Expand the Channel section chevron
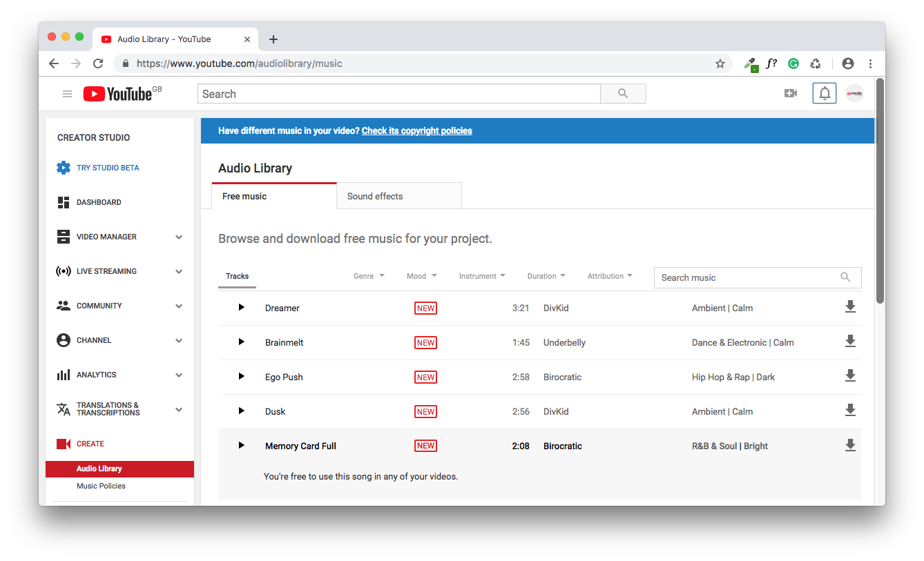This screenshot has height=561, width=924. [179, 340]
